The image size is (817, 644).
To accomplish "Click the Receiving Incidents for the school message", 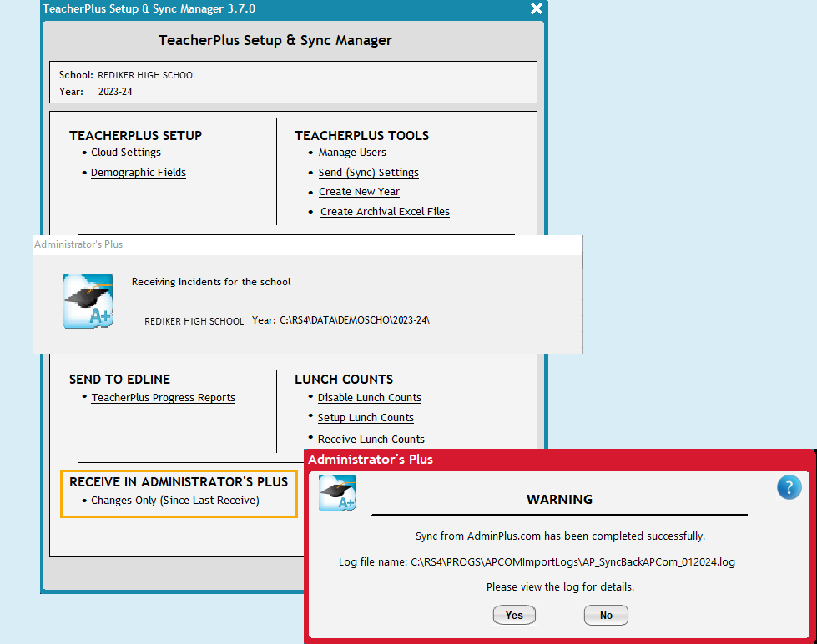I will point(211,282).
